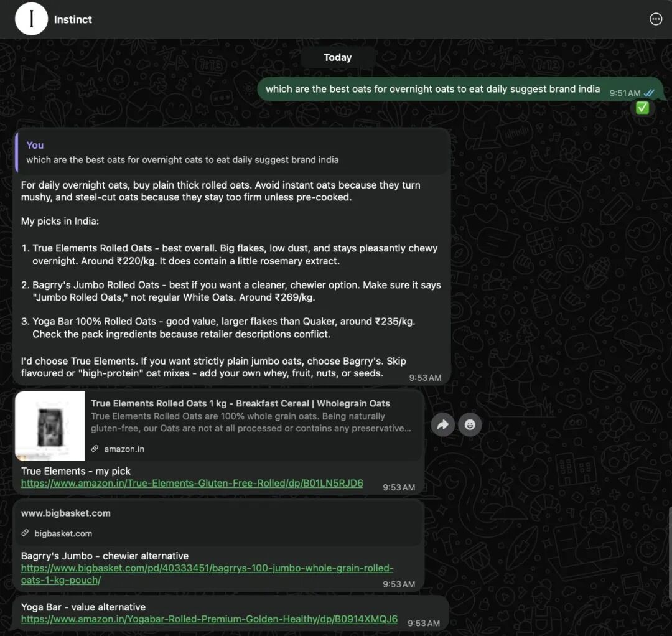Click the chat scrollbar
Image resolution: width=672 pixels, height=636 pixels.
(670, 553)
